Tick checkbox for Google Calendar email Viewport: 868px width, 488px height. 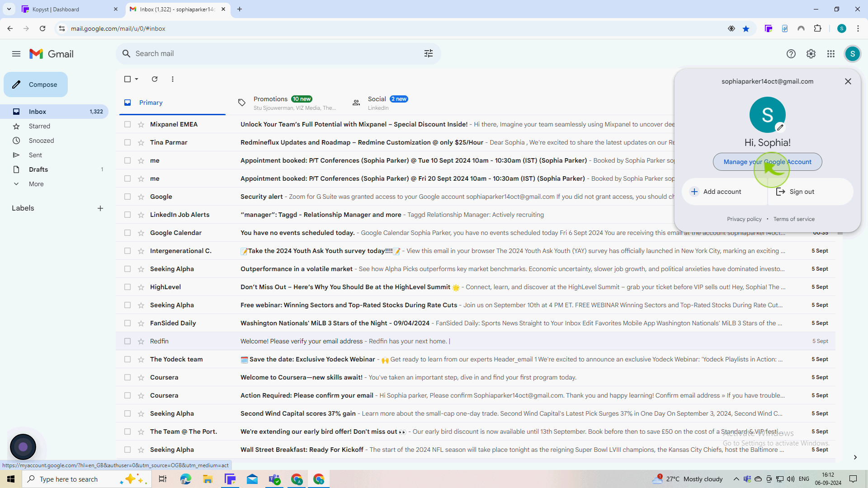(x=127, y=233)
